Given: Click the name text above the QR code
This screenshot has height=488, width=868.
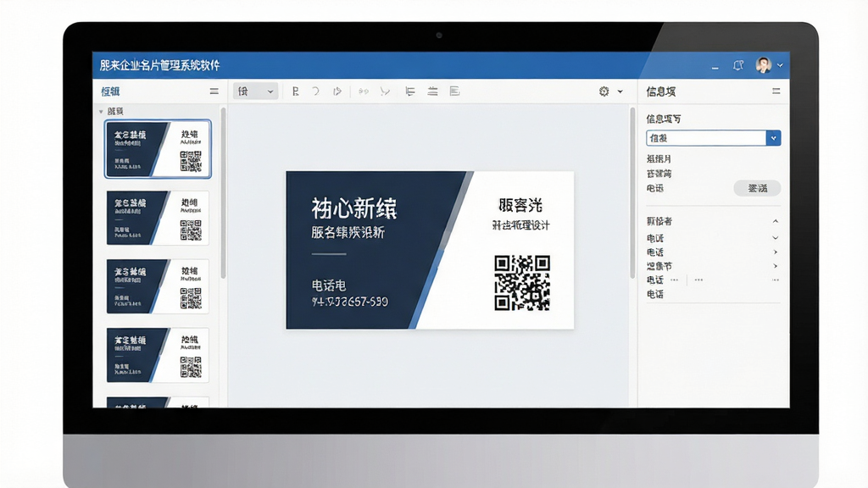Looking at the screenshot, I should pyautogui.click(x=520, y=205).
